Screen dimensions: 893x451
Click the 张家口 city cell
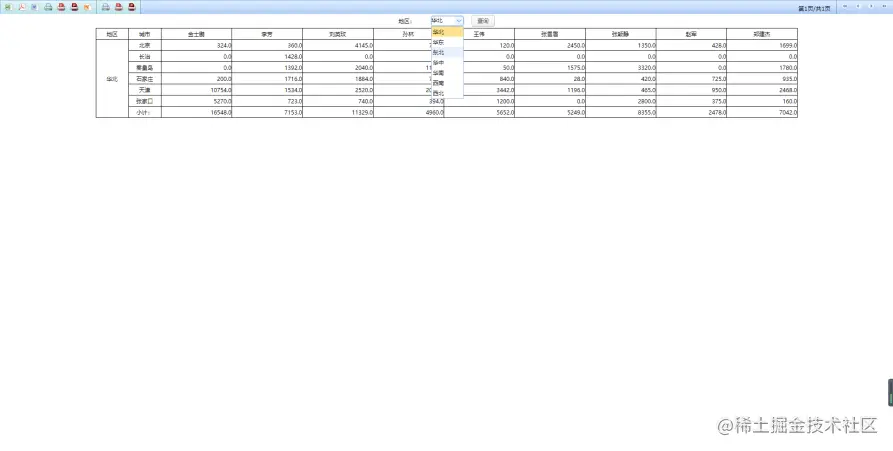(x=145, y=101)
